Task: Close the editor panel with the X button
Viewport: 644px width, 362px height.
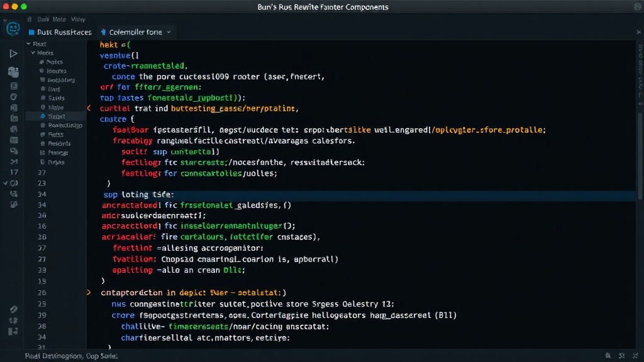Action: [x=639, y=32]
